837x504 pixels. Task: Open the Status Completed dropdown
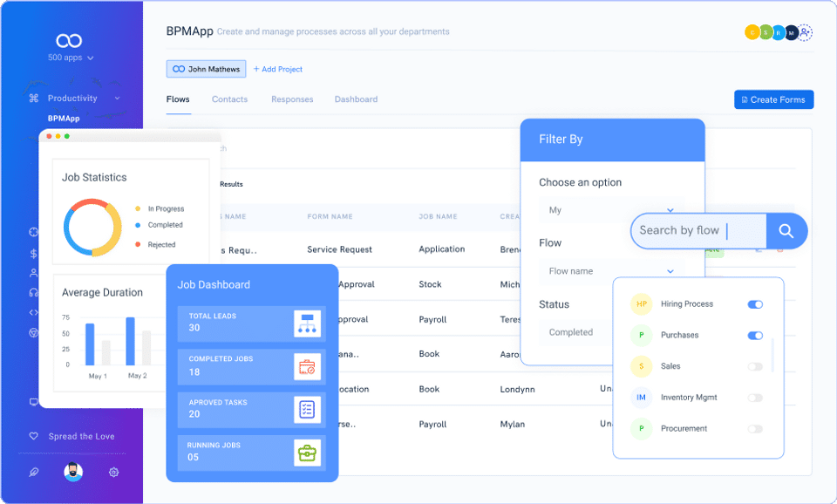point(576,332)
